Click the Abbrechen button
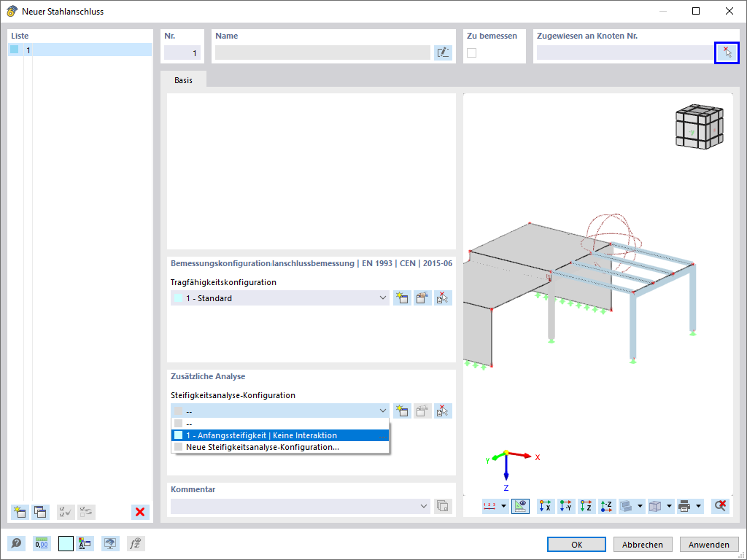The image size is (747, 560). (643, 544)
